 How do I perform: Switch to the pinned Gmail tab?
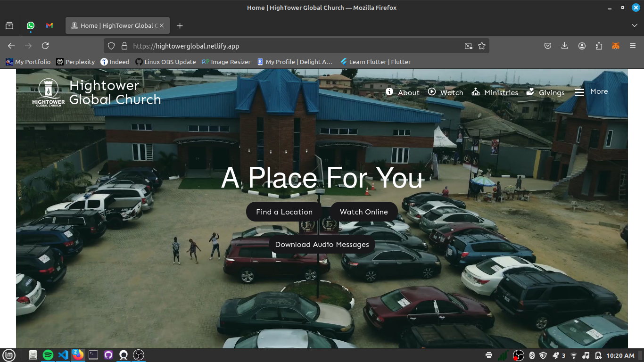50,25
